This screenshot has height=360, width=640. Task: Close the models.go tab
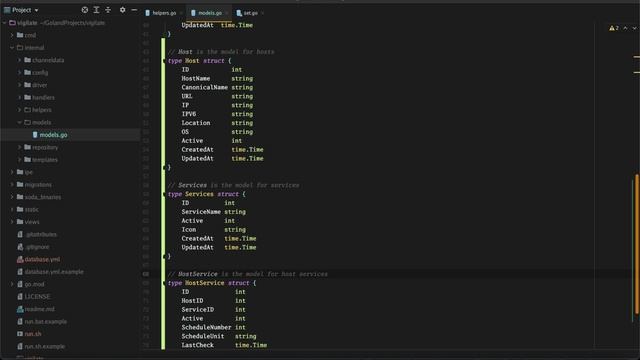pyautogui.click(x=227, y=13)
